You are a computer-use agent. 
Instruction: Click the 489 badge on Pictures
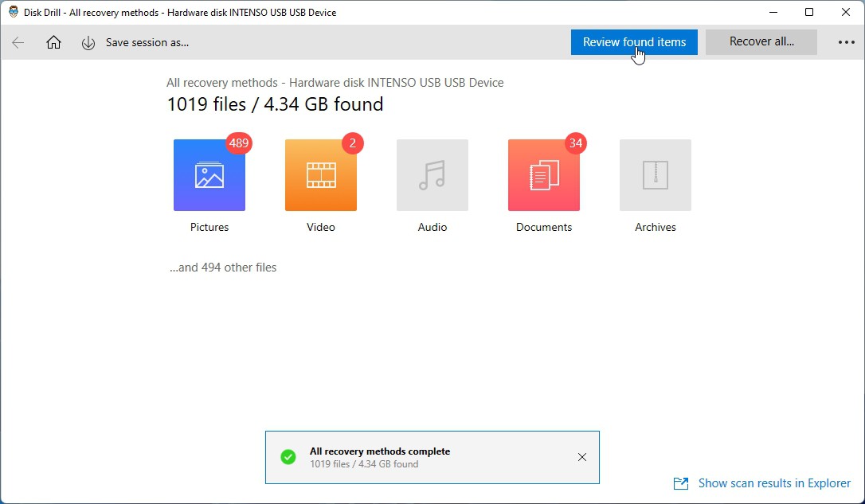point(238,143)
